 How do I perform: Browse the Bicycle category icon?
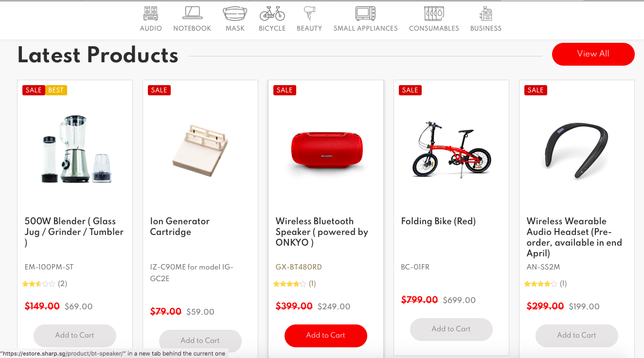[x=272, y=14]
